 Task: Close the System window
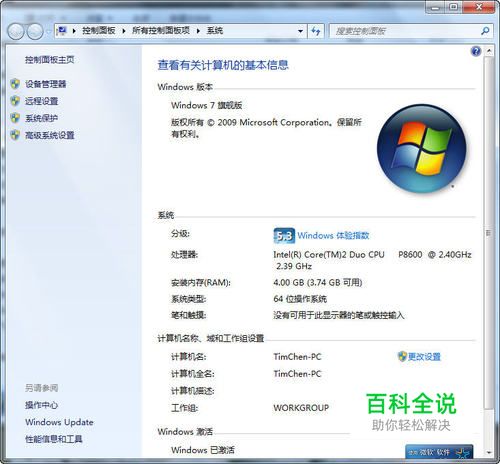tap(479, 7)
